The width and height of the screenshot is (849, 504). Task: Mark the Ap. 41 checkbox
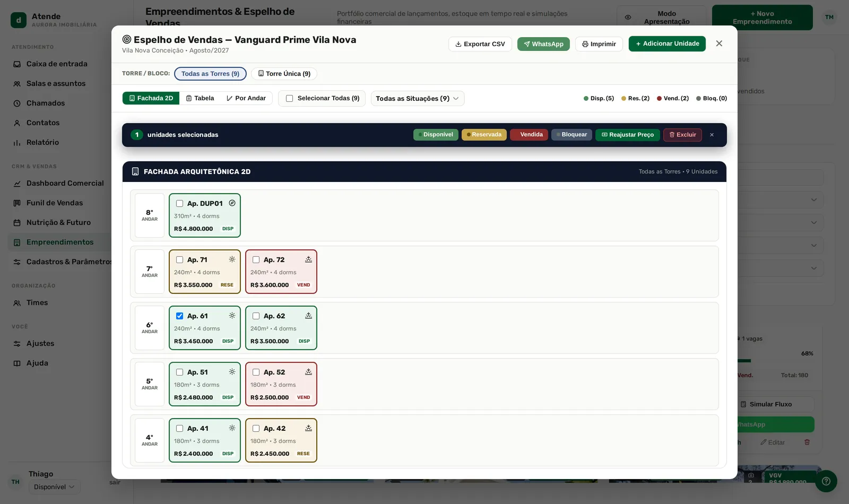pyautogui.click(x=179, y=429)
